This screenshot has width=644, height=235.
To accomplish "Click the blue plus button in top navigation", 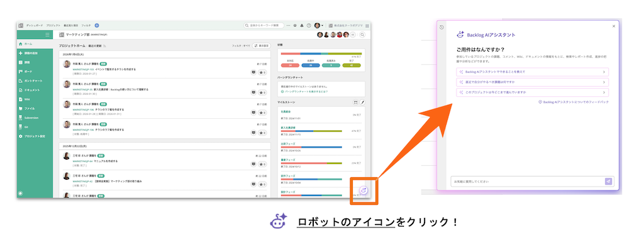I will point(96,25).
